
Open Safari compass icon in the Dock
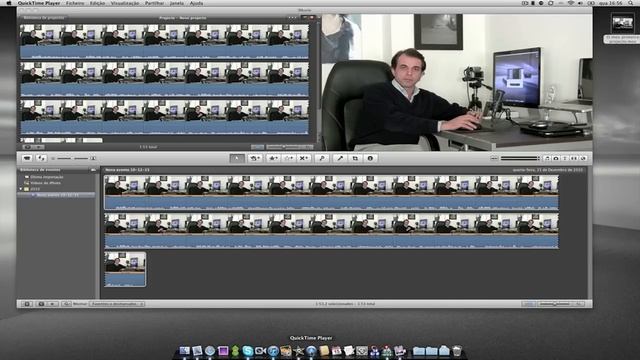pos(210,351)
